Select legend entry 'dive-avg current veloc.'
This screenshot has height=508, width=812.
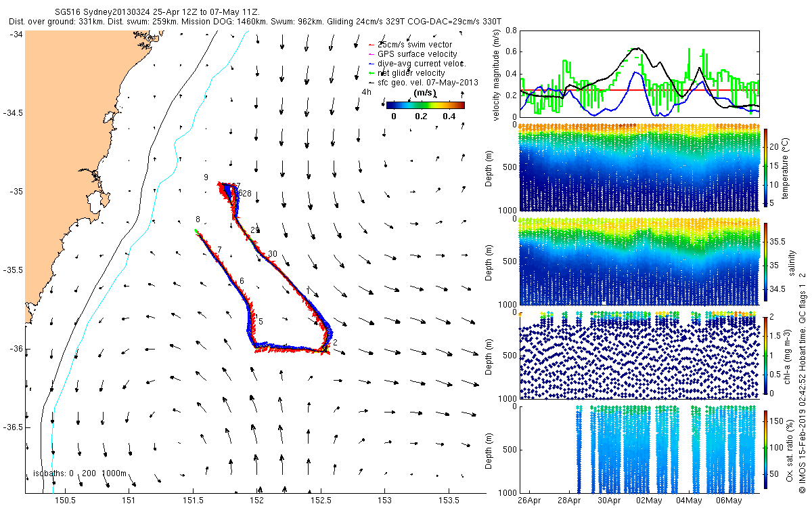pos(420,64)
